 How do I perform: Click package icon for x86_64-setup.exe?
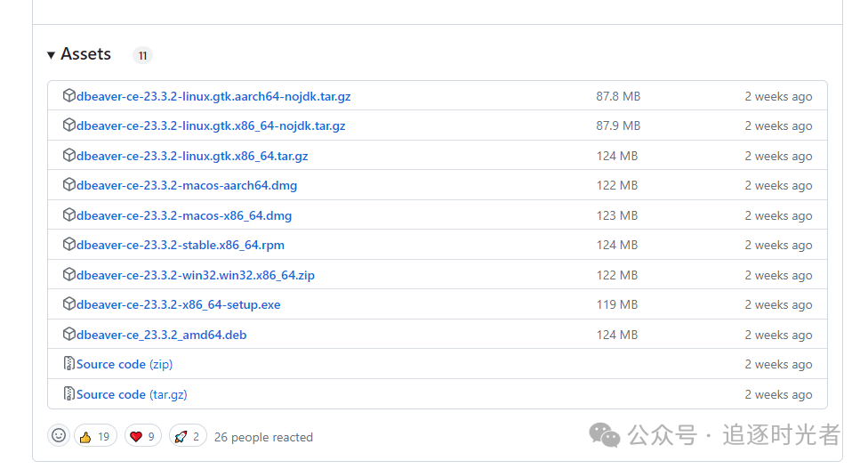coord(68,304)
